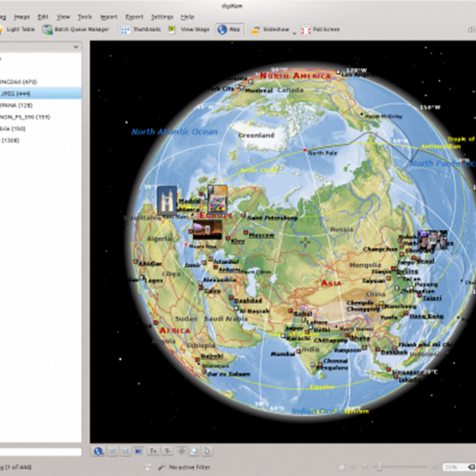The image size is (476, 476).
Task: Start the Slideshow
Action: (270, 29)
